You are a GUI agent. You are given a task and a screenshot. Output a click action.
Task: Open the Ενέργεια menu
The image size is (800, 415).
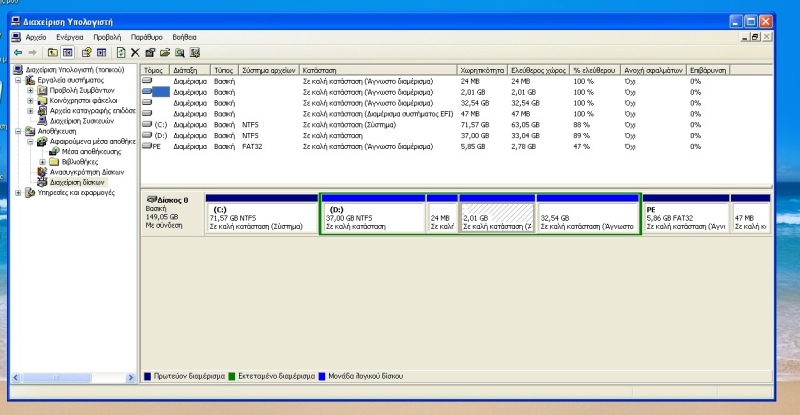click(x=69, y=37)
